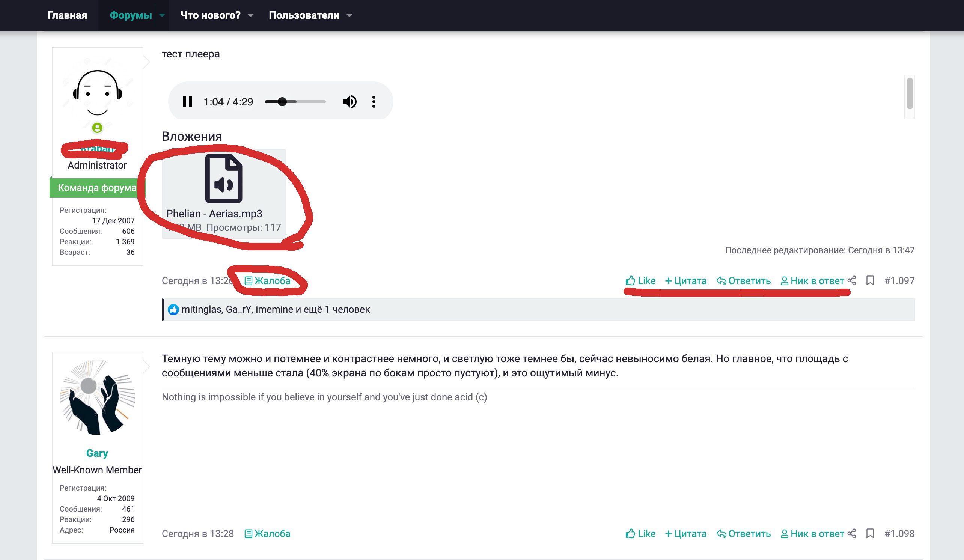
Task: Click the blue like reaction icon
Action: click(173, 309)
